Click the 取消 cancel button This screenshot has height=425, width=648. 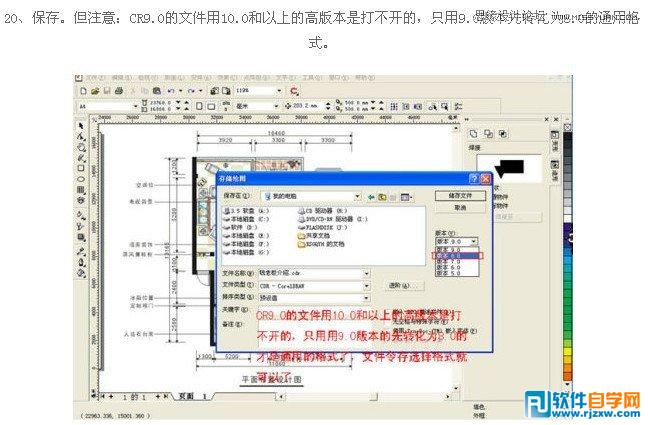[x=460, y=208]
